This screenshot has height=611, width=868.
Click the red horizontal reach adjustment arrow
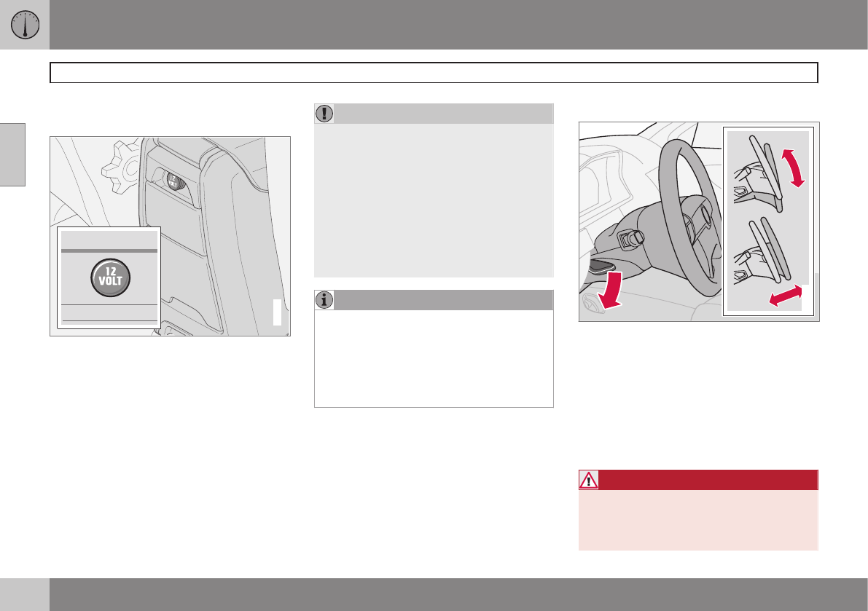tap(786, 295)
